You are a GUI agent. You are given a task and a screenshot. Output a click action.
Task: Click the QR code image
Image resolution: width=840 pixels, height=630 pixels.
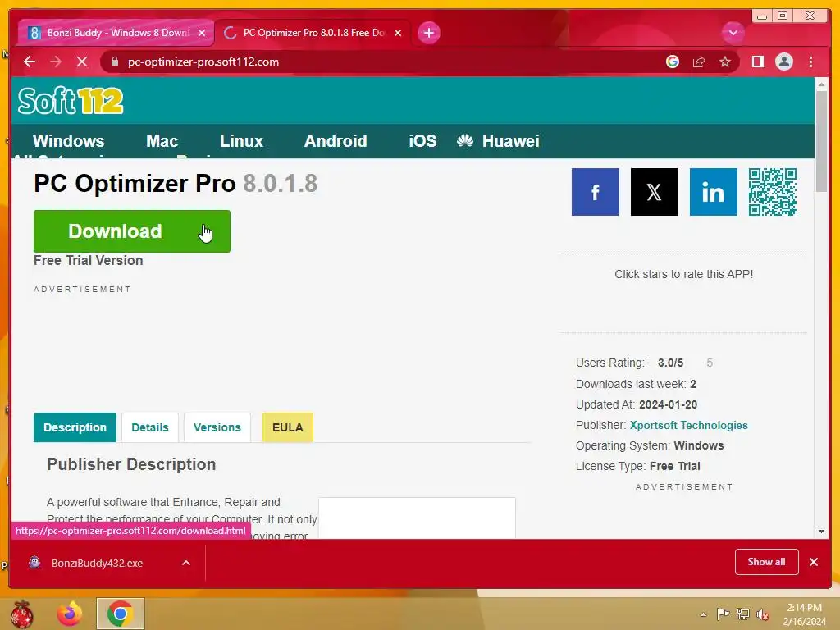pos(773,192)
